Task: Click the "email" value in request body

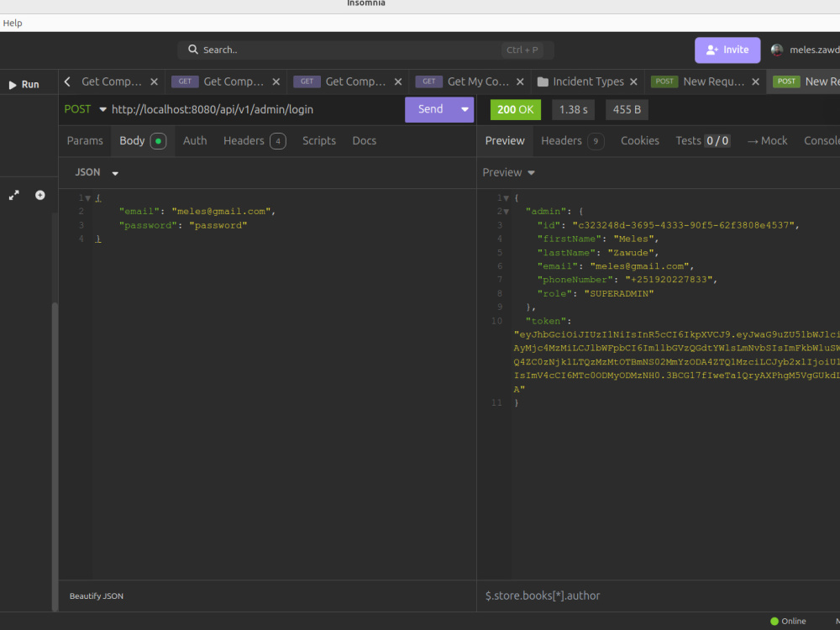Action: [221, 212]
